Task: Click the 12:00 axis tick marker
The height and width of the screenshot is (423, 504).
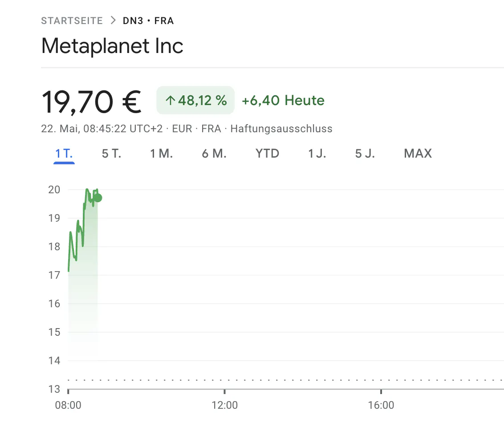Action: [224, 391]
